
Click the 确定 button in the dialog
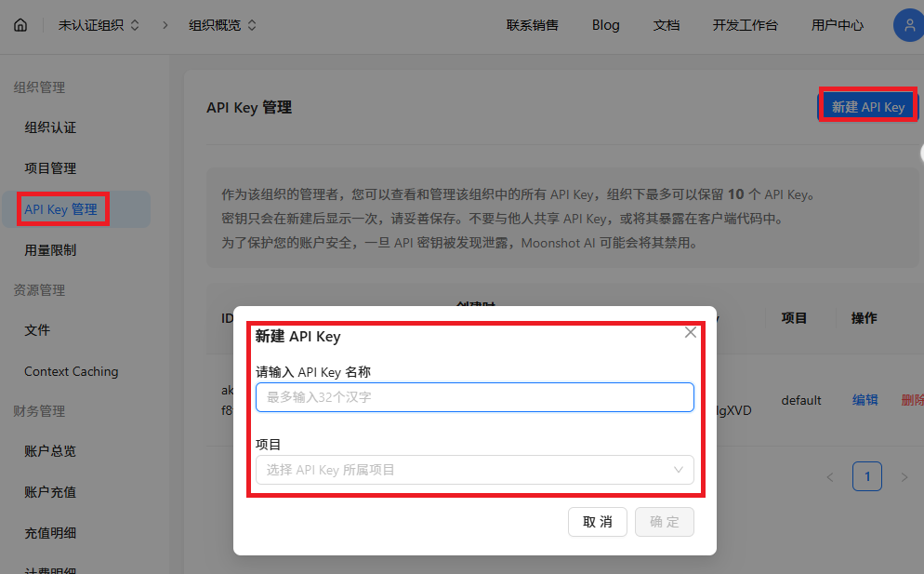pyautogui.click(x=664, y=522)
